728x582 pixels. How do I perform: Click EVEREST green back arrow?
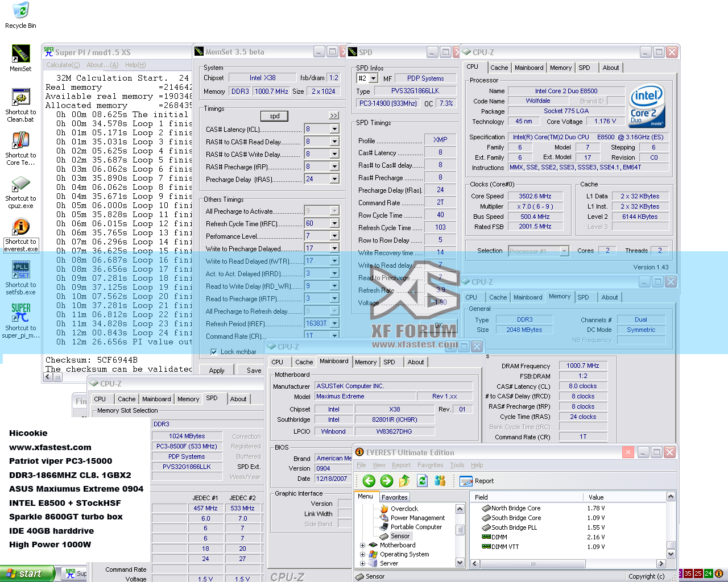[369, 481]
